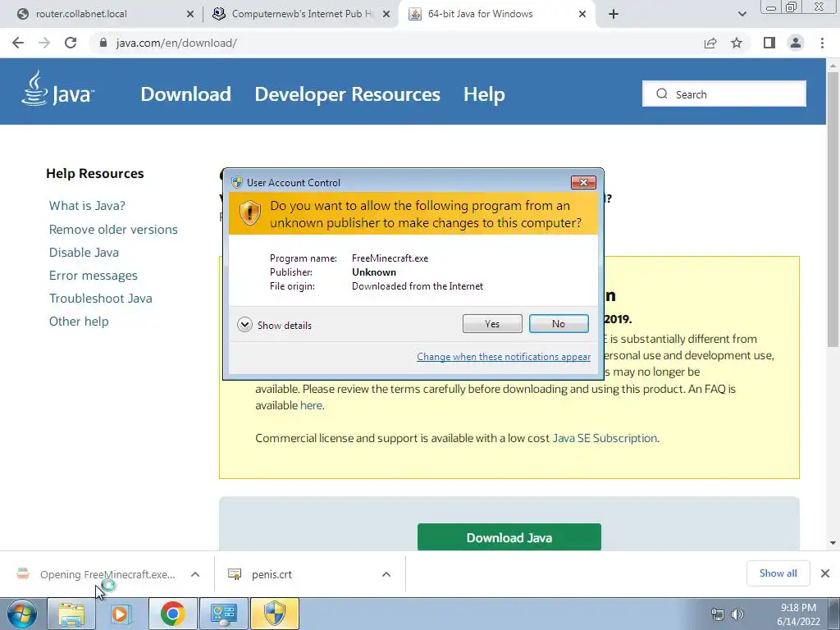
Task: Click the Chrome taskbar icon
Action: click(x=172, y=614)
